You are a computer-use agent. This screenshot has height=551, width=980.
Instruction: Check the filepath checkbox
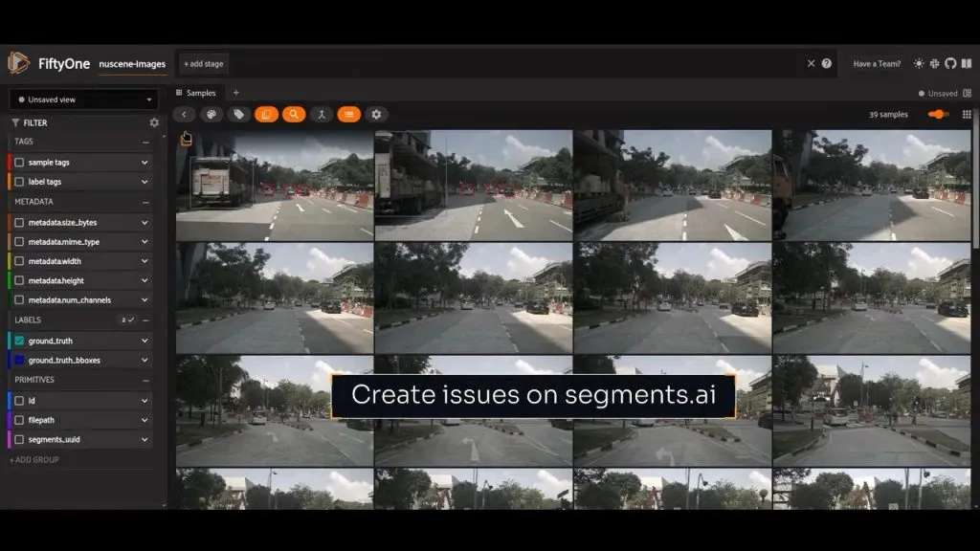(19, 420)
